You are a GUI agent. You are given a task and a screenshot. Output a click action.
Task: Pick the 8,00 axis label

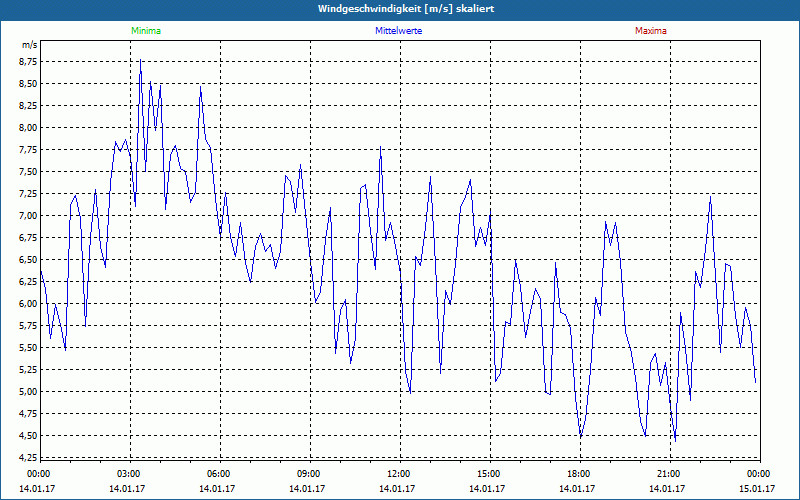29,128
